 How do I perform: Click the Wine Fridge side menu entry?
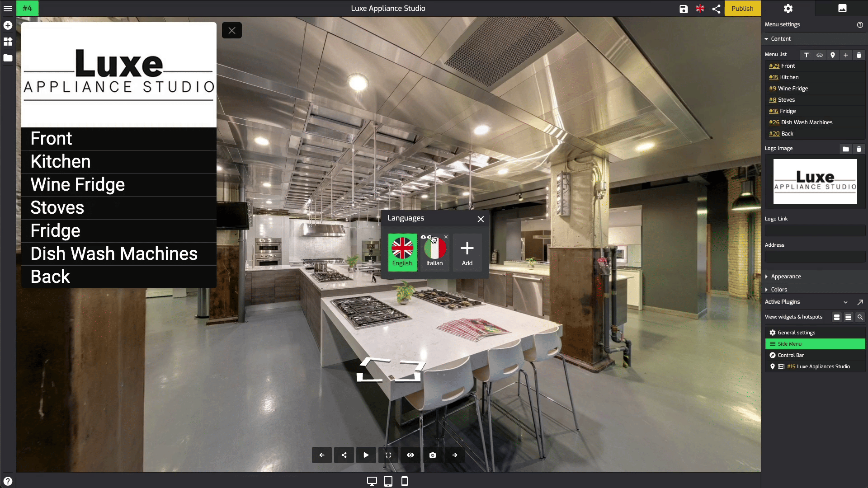point(77,184)
